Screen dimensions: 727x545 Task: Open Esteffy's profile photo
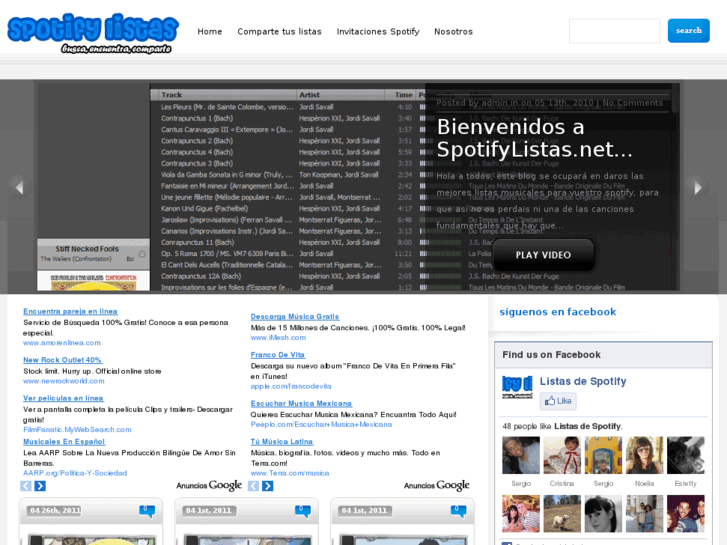click(686, 455)
